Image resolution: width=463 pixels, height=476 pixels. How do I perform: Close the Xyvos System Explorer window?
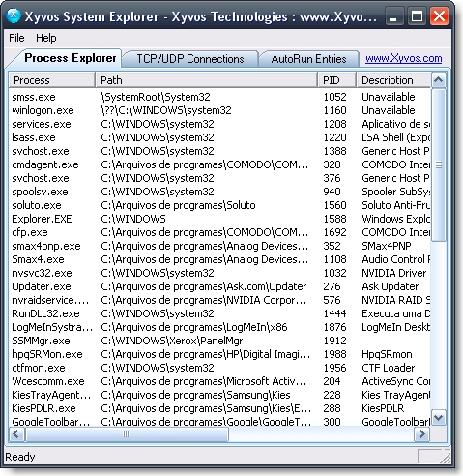point(439,16)
